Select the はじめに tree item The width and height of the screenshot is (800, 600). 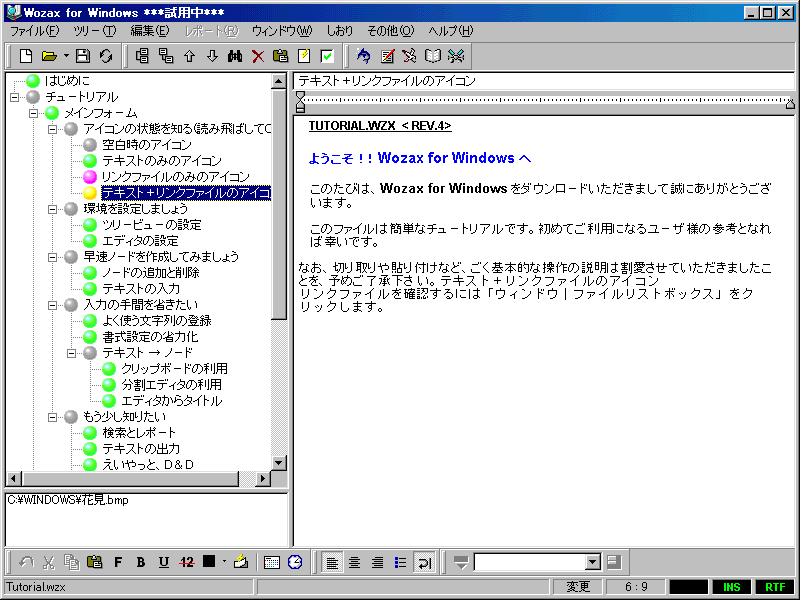(67, 81)
